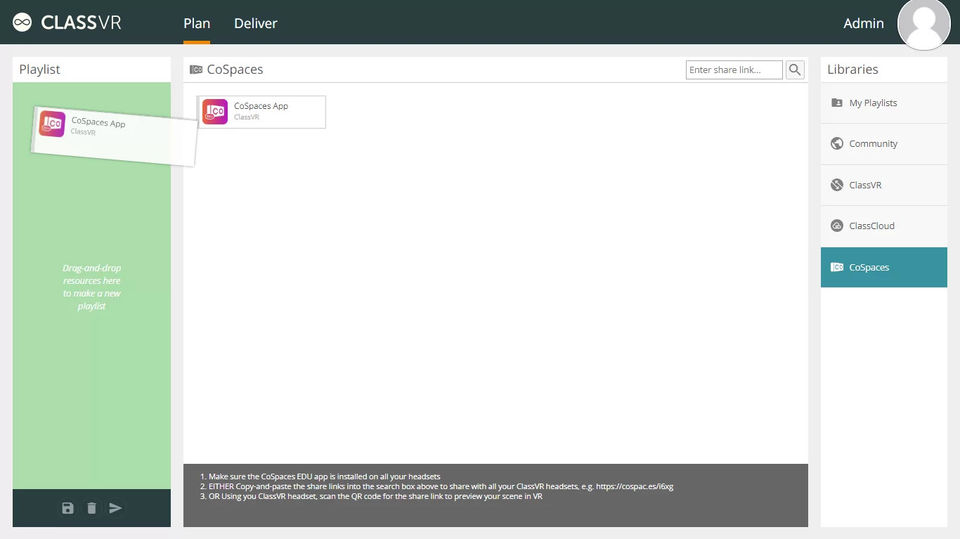This screenshot has width=960, height=539.
Task: Click the ClassVR infinity logo icon
Action: pyautogui.click(x=22, y=23)
